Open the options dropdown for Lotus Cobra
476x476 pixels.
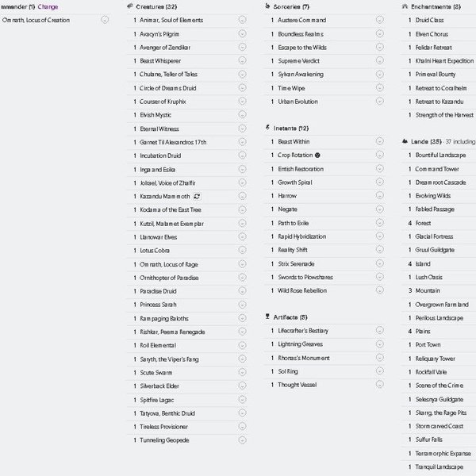click(x=242, y=250)
